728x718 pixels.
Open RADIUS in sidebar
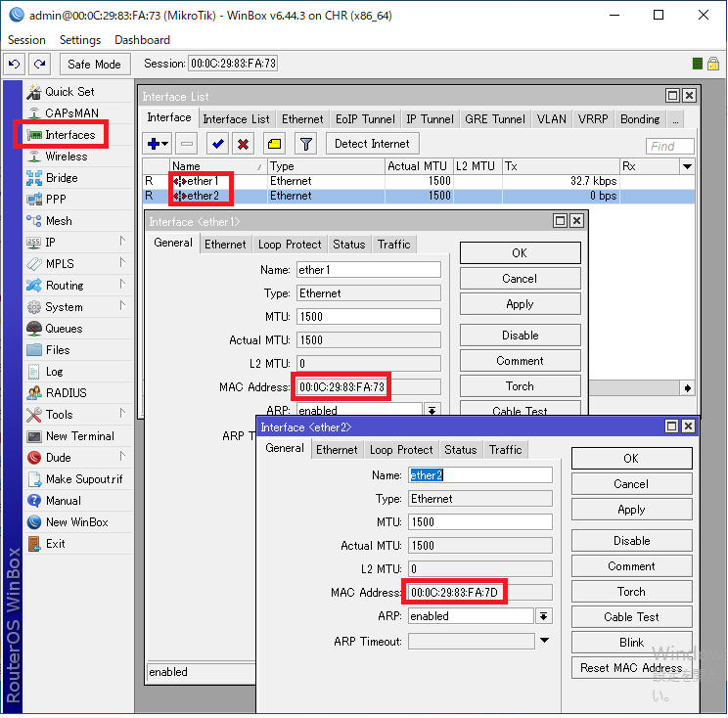click(x=66, y=393)
